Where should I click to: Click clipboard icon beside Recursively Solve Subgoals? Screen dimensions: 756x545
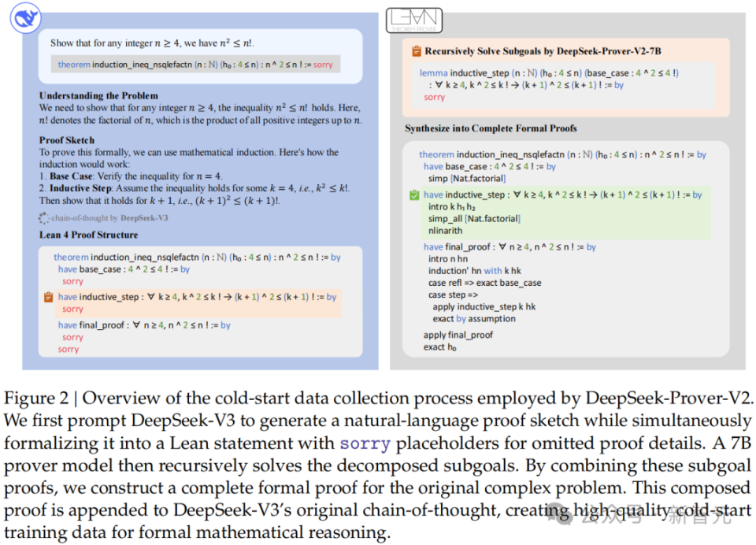coord(417,51)
